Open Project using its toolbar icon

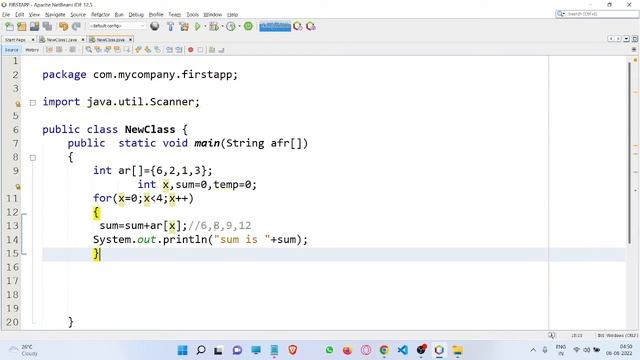[x=35, y=27]
